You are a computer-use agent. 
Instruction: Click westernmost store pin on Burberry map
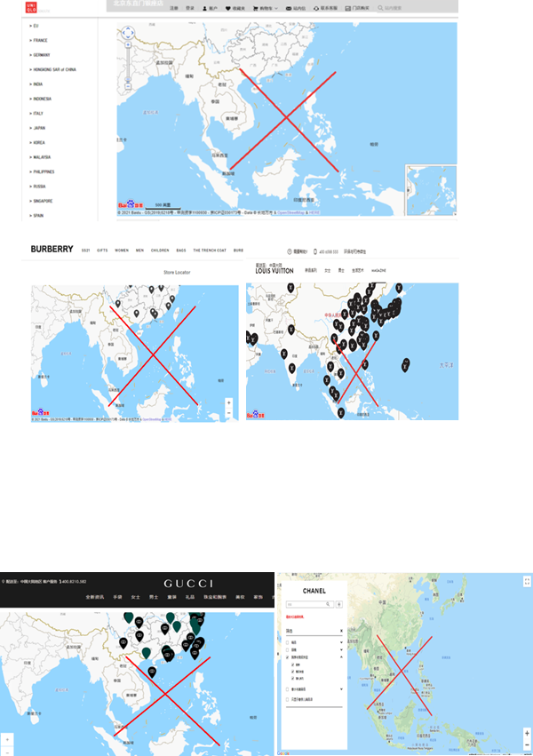point(117,304)
